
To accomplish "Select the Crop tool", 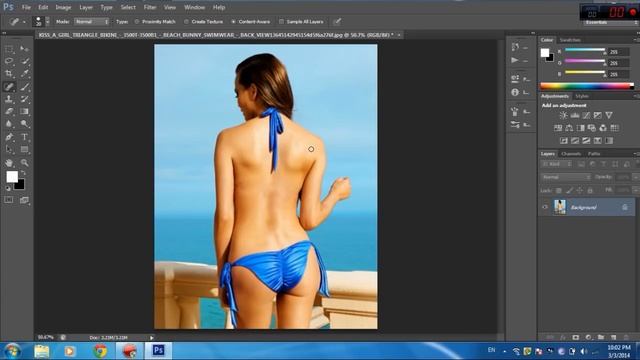I will click(x=9, y=73).
